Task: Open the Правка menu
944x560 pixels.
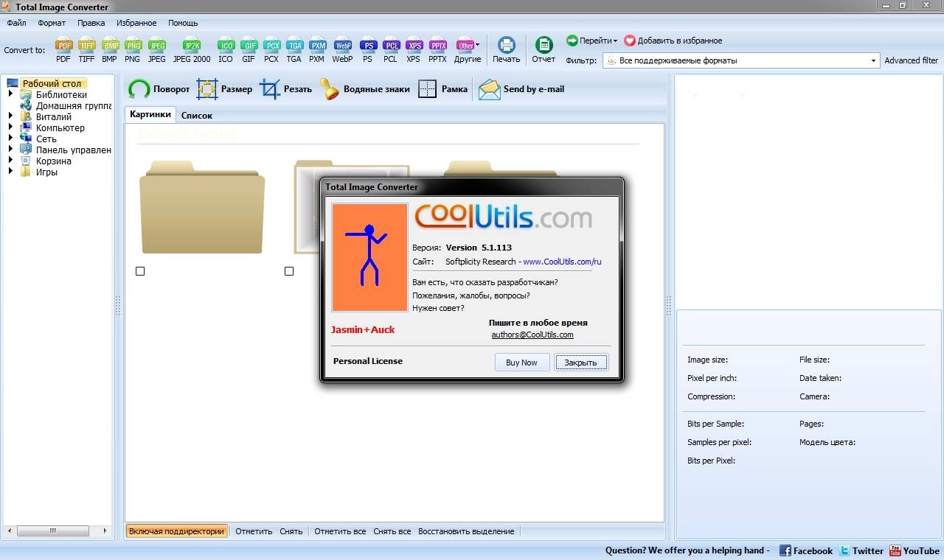Action: click(x=91, y=23)
